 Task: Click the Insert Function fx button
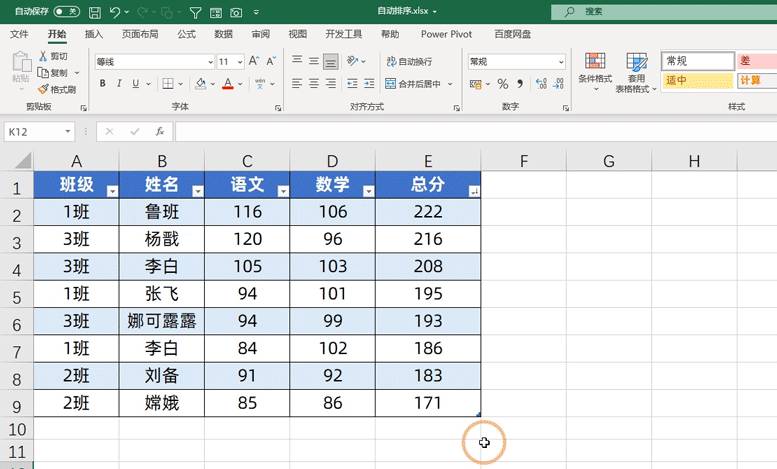(x=160, y=131)
